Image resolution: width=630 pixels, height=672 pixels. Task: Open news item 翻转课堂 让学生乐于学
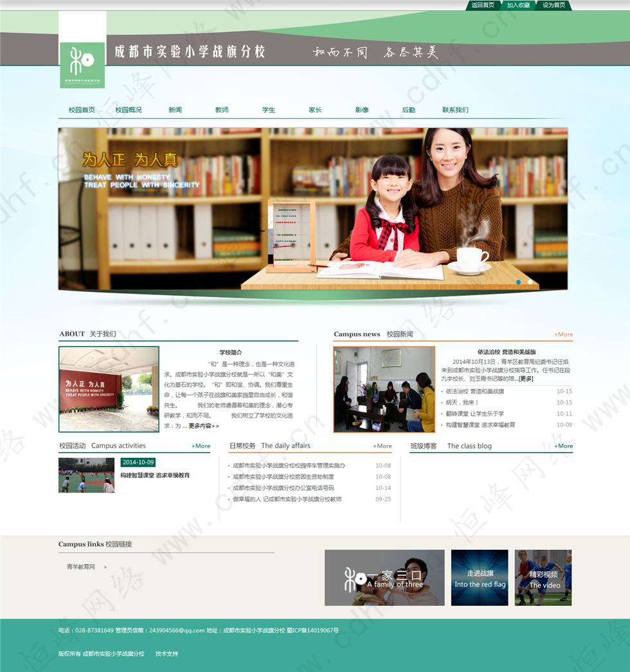[475, 413]
